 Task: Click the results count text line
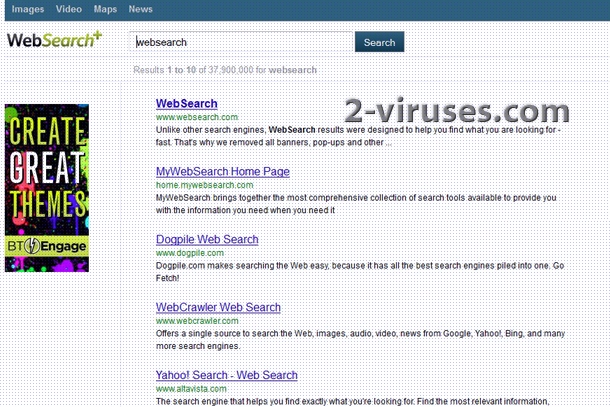point(225,70)
